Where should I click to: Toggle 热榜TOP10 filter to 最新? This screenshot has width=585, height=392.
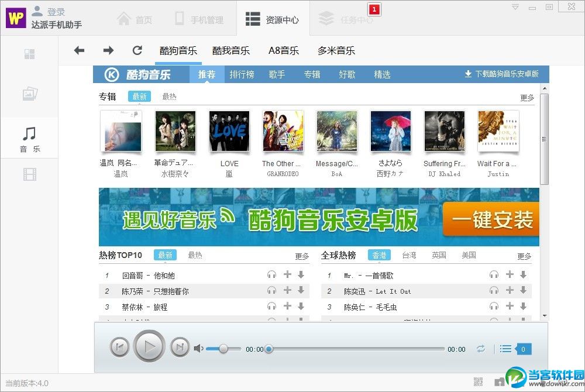coord(166,255)
